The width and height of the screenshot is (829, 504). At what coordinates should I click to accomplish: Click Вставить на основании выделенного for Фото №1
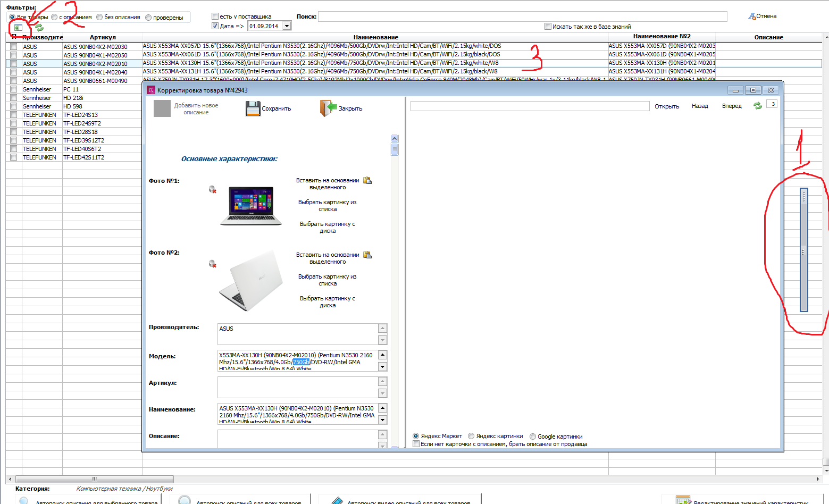[328, 184]
